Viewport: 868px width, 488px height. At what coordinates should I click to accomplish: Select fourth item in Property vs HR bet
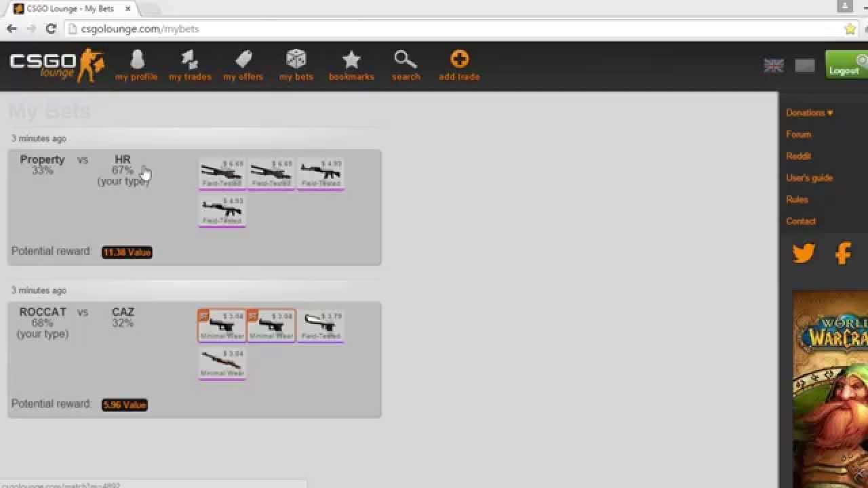[x=222, y=211]
